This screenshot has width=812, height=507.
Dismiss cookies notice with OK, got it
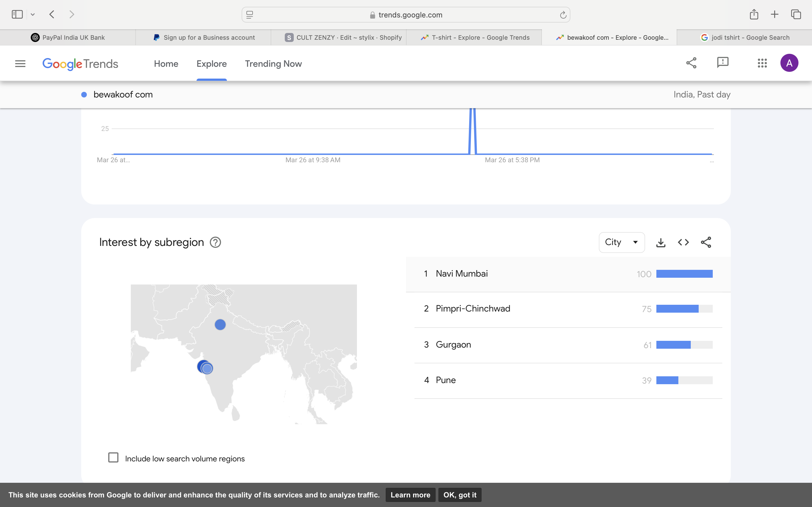tap(459, 495)
